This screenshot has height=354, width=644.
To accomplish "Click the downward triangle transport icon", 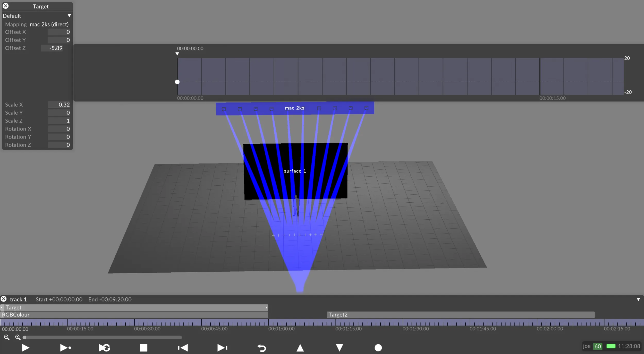I will (x=340, y=348).
